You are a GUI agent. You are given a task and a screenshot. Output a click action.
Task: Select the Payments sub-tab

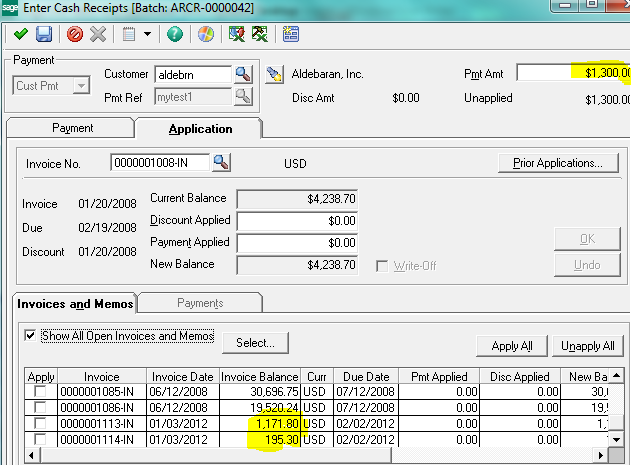[200, 302]
